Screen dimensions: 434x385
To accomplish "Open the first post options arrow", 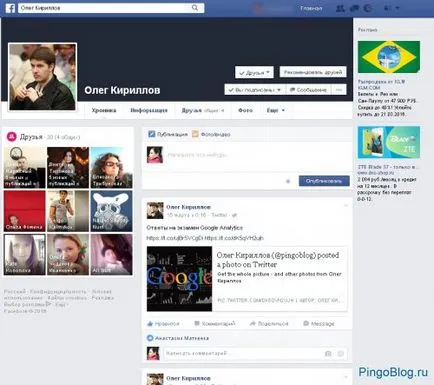I will coord(346,206).
